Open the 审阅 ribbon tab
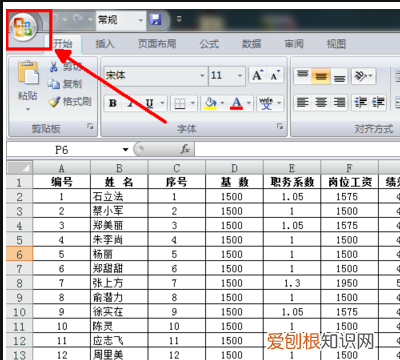This screenshot has height=360, width=400. (294, 44)
